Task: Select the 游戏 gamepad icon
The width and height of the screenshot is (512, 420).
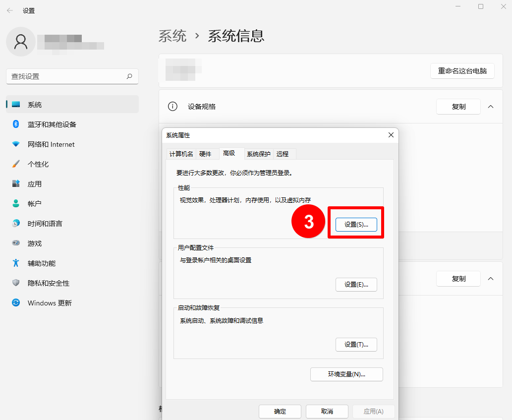Action: tap(16, 243)
